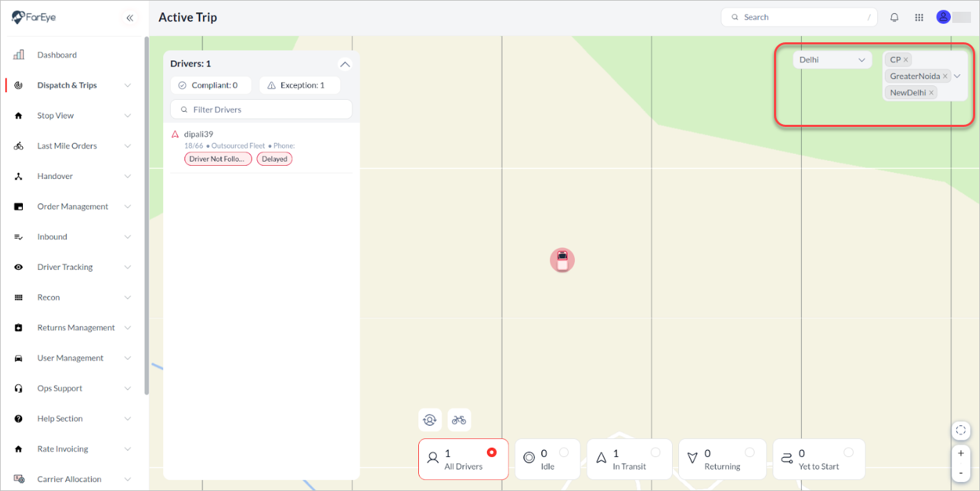This screenshot has width=980, height=491.
Task: Open notifications bell
Action: pos(895,17)
